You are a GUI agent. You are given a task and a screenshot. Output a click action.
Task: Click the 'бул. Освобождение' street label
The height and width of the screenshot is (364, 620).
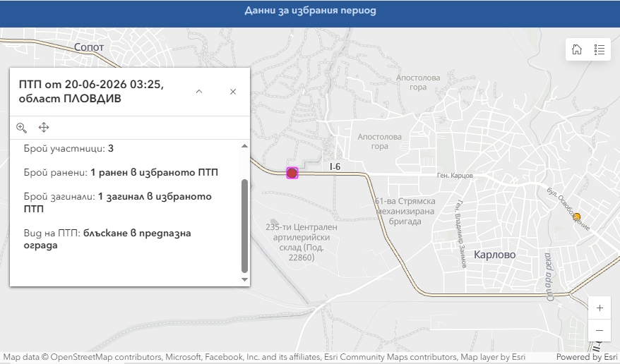568,209
